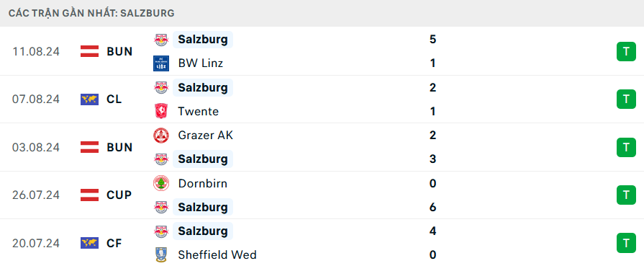
Task: Click the BW Linz club crest
Action: pyautogui.click(x=161, y=63)
